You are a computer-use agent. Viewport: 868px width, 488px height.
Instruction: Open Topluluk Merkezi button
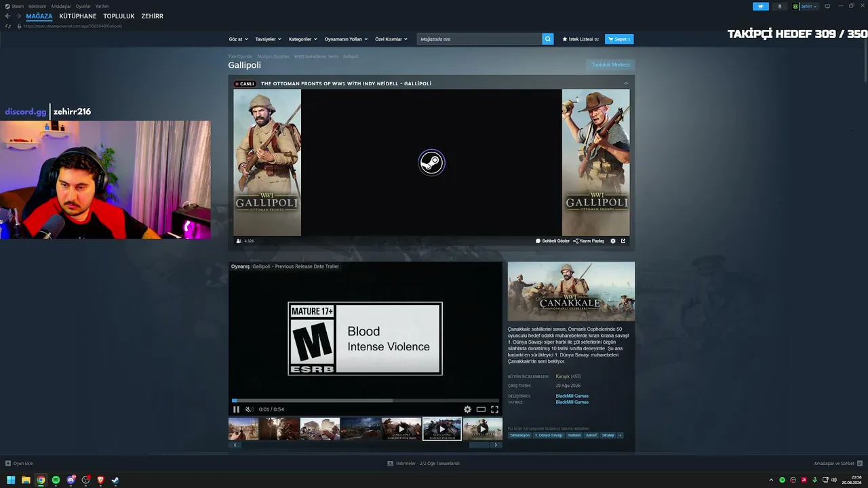pos(610,65)
